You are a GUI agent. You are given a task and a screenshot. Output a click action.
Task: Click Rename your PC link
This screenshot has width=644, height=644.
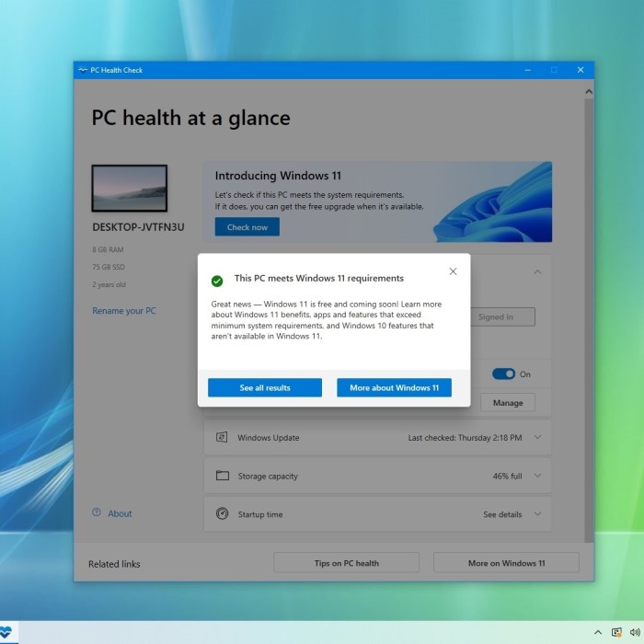tap(124, 311)
